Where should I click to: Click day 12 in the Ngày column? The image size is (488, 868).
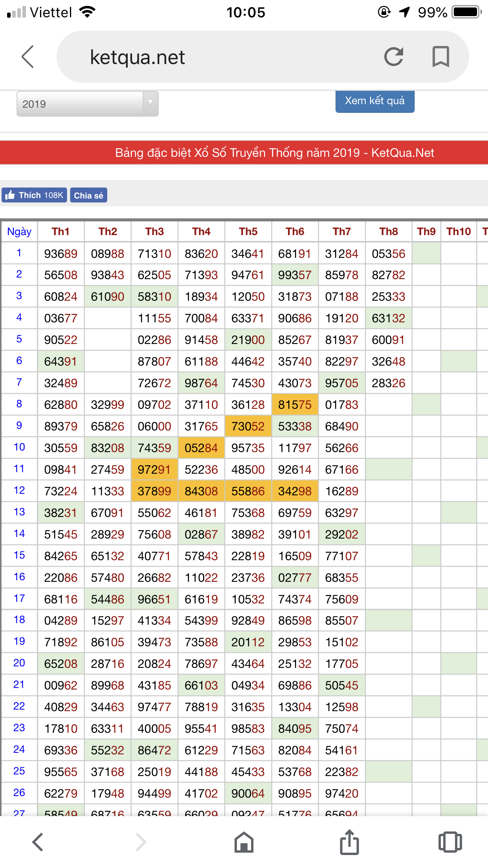coord(19,491)
